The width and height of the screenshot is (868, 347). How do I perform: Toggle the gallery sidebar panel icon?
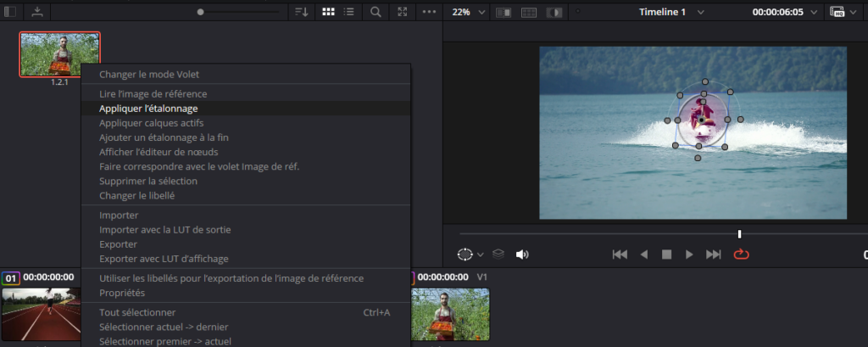10,13
